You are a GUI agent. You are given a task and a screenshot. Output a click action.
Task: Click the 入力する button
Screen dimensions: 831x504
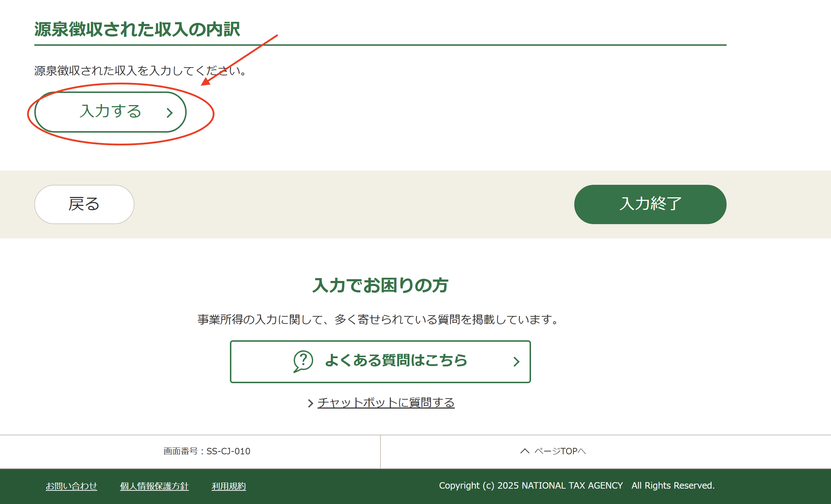110,112
